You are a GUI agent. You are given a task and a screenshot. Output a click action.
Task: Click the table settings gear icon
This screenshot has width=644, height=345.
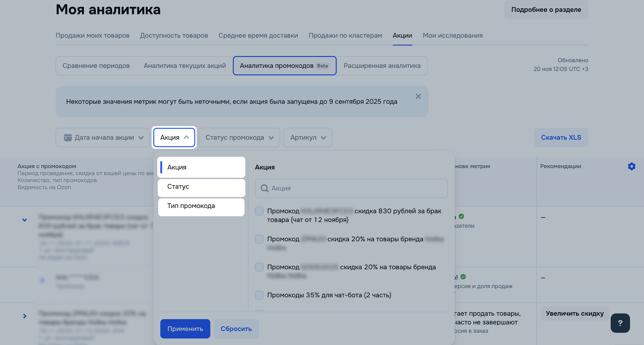point(631,166)
